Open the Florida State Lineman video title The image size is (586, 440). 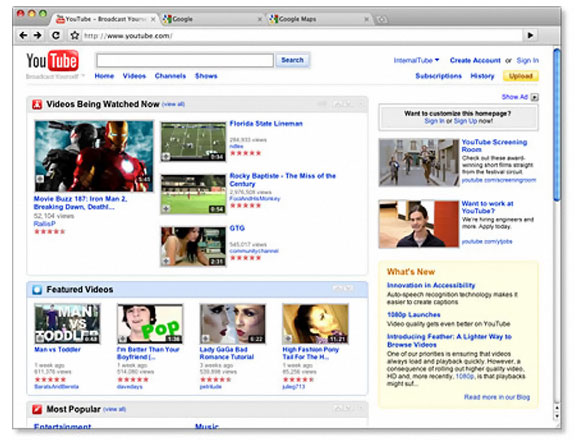click(x=266, y=124)
